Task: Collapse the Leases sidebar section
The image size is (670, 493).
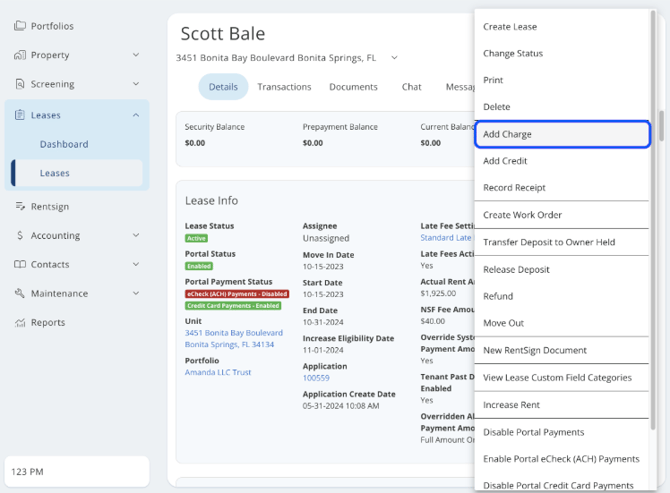Action: tap(136, 115)
